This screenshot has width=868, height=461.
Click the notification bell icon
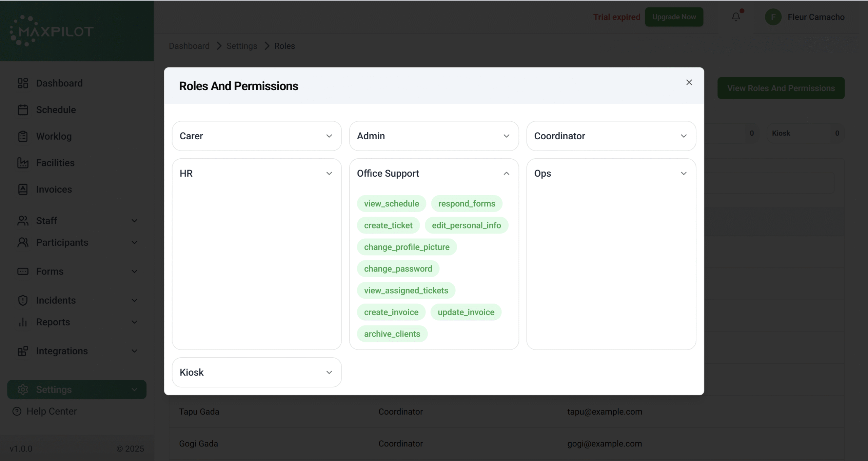coord(735,17)
